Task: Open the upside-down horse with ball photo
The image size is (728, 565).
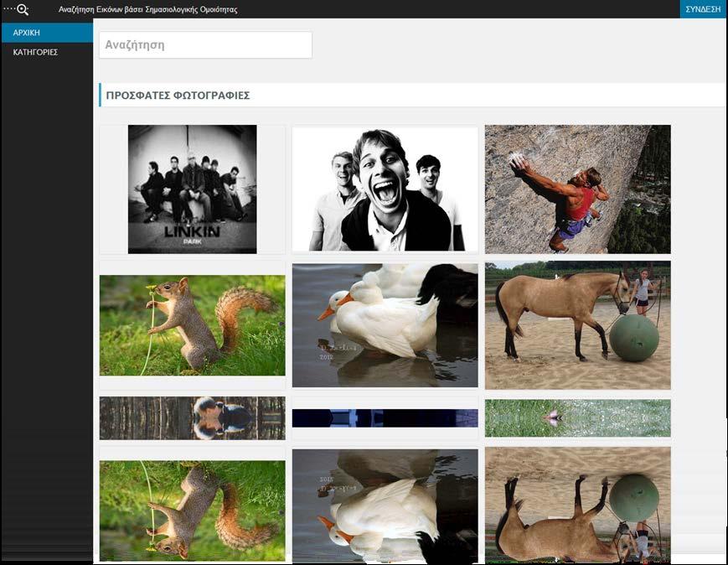Action: click(577, 505)
